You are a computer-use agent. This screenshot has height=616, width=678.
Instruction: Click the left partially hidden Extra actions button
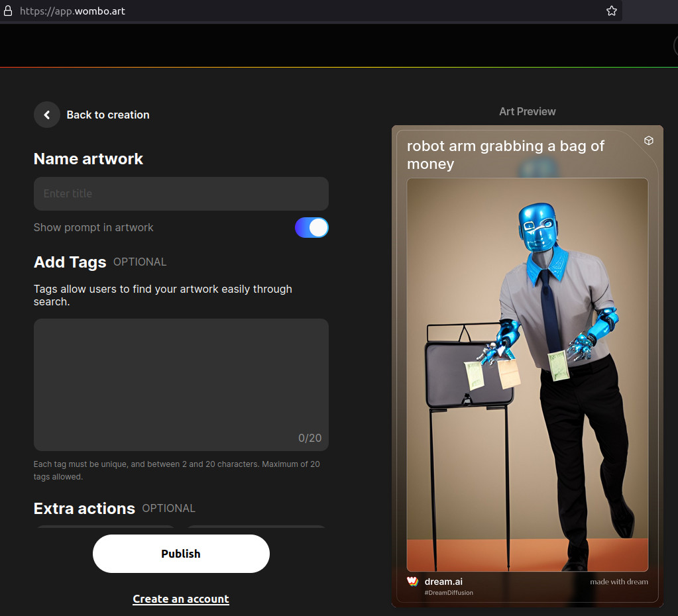105,528
